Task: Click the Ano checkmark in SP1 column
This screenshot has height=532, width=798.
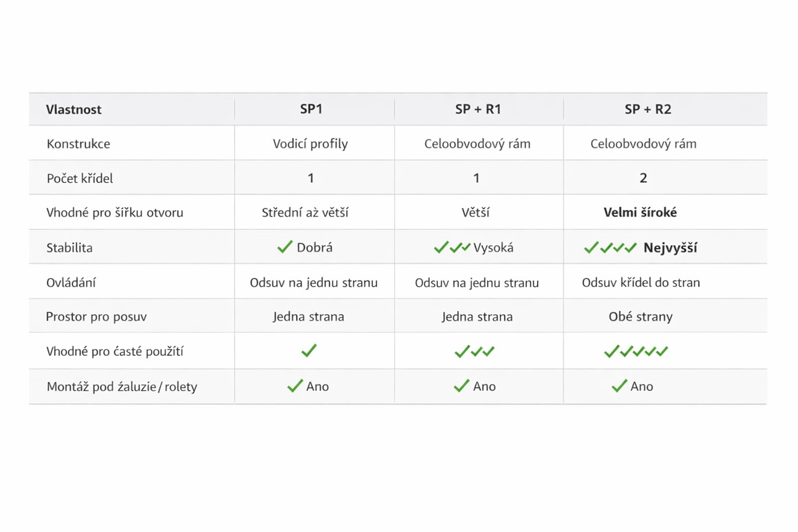Action: (x=295, y=386)
